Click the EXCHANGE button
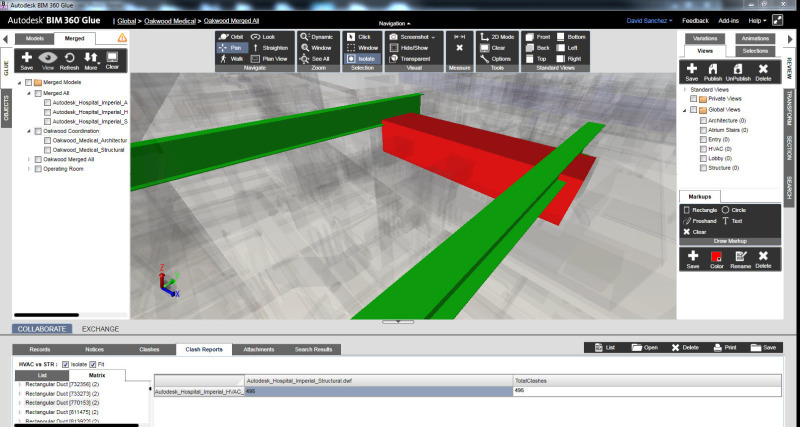The width and height of the screenshot is (800, 427). pyautogui.click(x=101, y=329)
